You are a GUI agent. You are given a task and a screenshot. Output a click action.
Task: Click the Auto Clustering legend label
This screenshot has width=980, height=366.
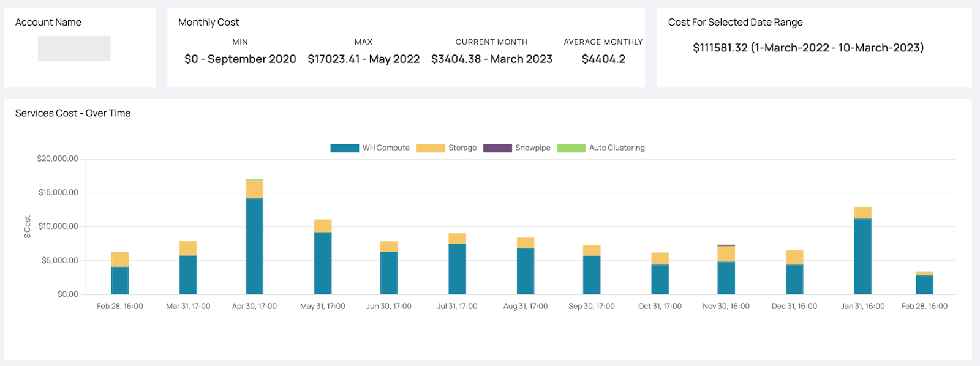pyautogui.click(x=616, y=148)
